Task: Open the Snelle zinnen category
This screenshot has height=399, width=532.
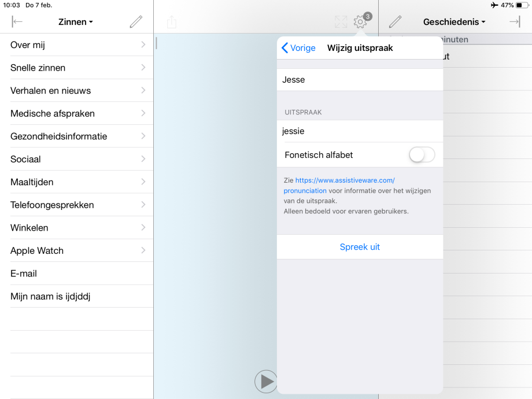Action: click(x=76, y=68)
